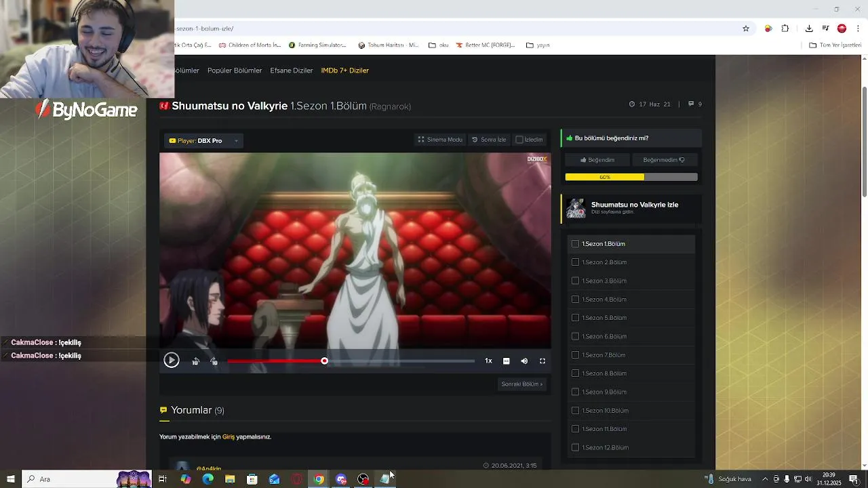Image resolution: width=868 pixels, height=488 pixels.
Task: Check the 1.Sezon 6.Bölüm checkbox
Action: point(575,336)
